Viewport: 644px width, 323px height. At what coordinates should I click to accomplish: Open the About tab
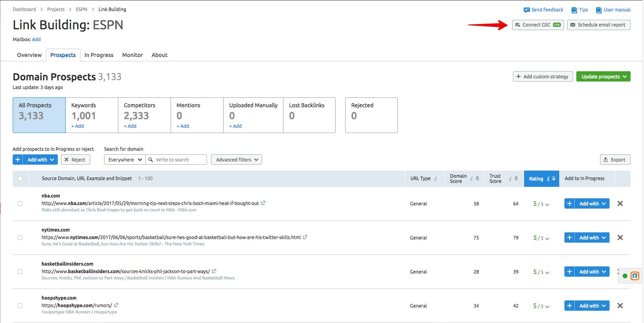click(160, 55)
